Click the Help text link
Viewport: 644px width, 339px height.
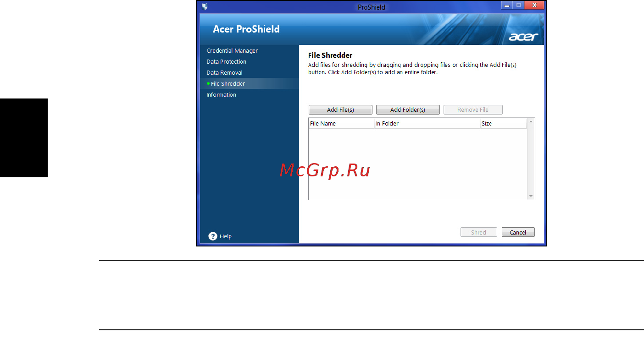226,236
